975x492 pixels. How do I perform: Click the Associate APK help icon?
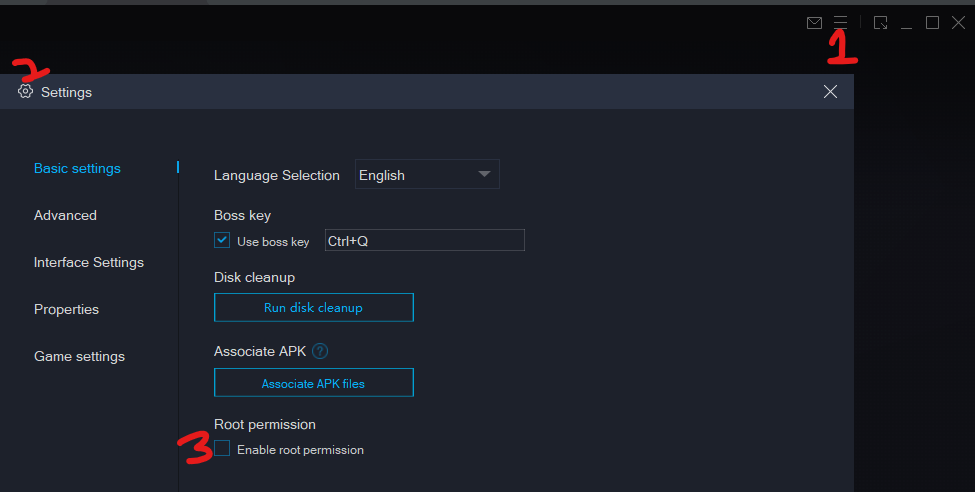point(320,351)
